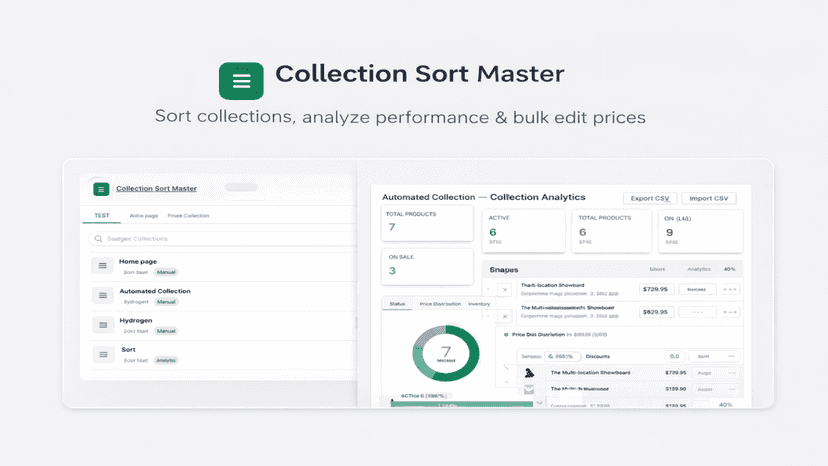Click the Hydrogen row's list icon

click(102, 325)
